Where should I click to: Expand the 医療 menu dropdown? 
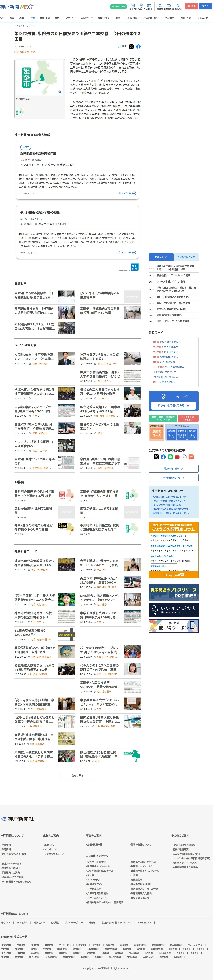(119, 18)
